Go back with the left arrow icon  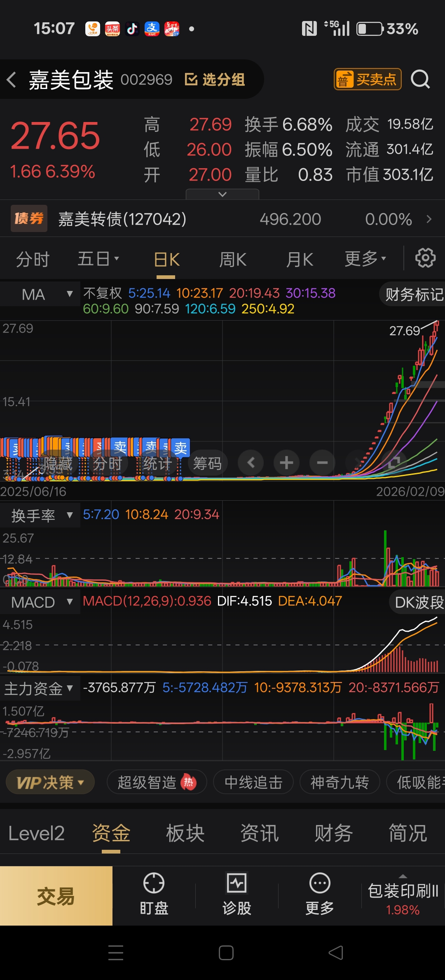(x=12, y=80)
